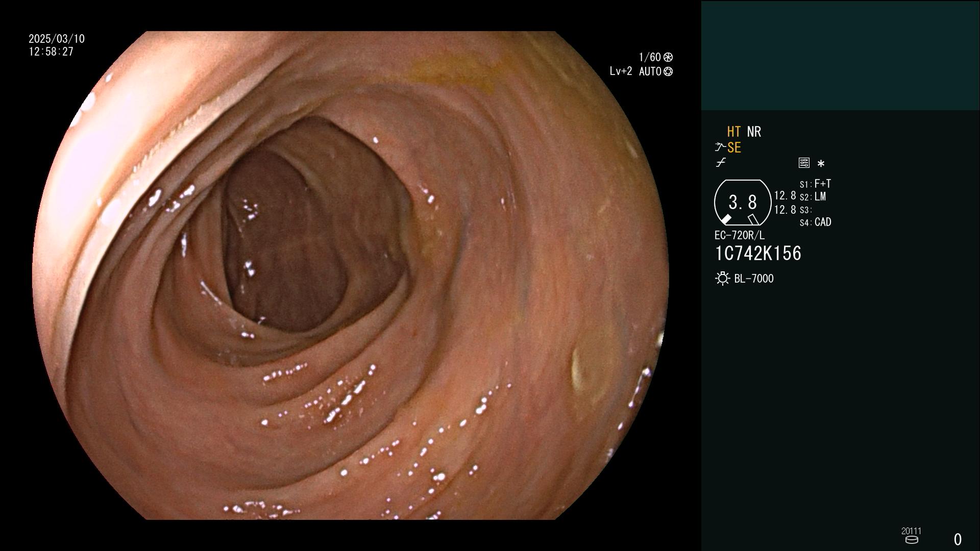
Task: Click the serial number 1C742K156
Action: pos(758,254)
